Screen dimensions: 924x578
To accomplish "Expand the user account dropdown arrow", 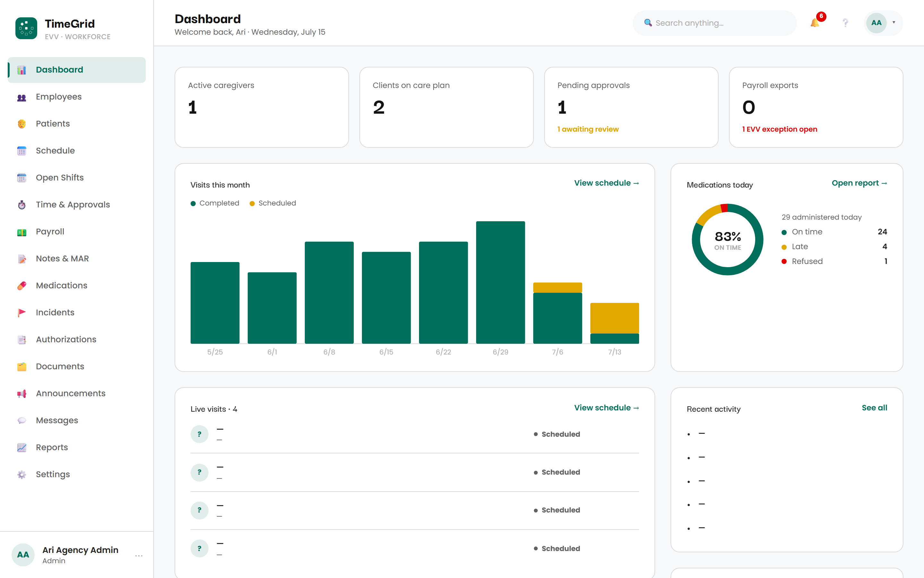I will click(x=894, y=22).
